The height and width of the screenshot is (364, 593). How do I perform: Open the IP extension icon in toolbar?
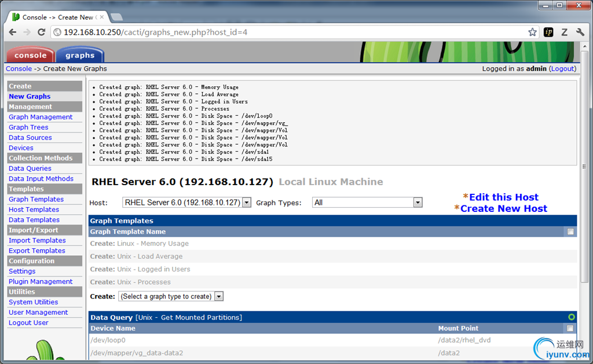(548, 32)
